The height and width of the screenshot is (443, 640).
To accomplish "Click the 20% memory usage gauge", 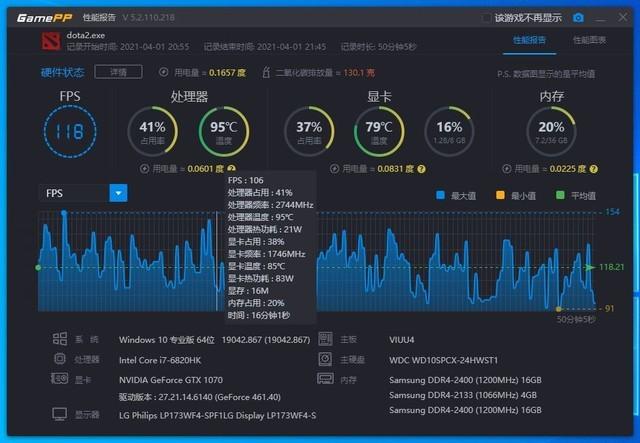I will point(551,131).
